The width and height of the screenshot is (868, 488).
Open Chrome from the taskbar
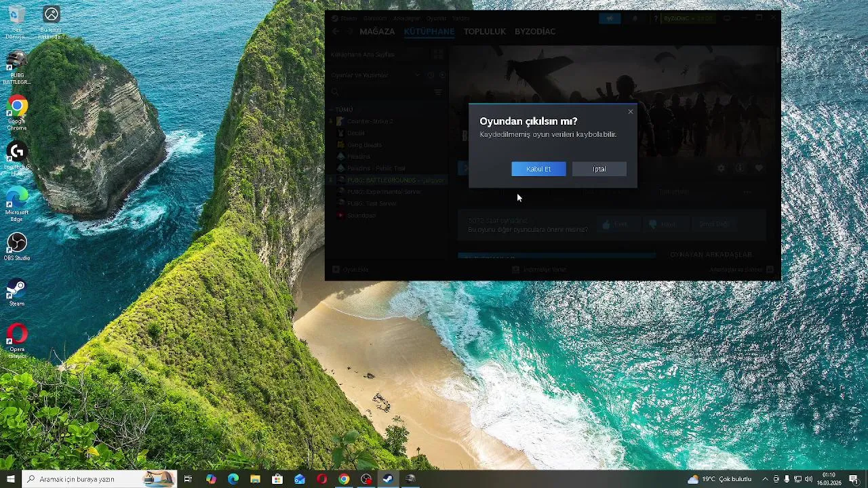click(344, 479)
